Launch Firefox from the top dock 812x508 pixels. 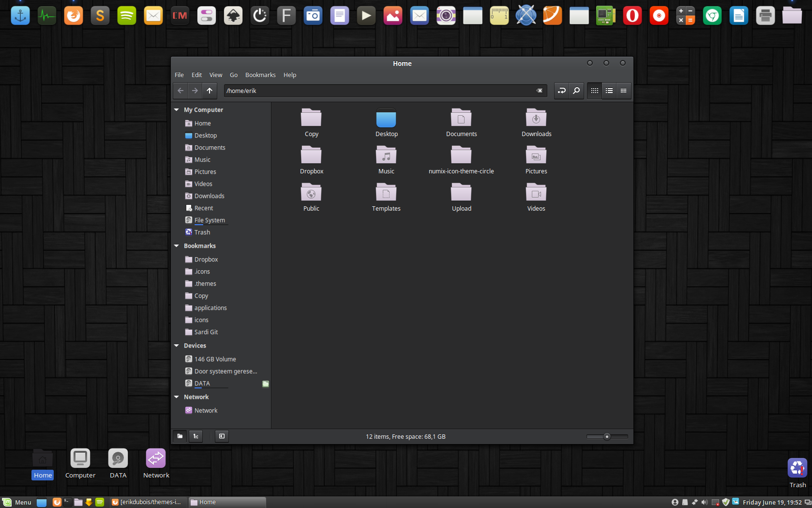point(74,15)
